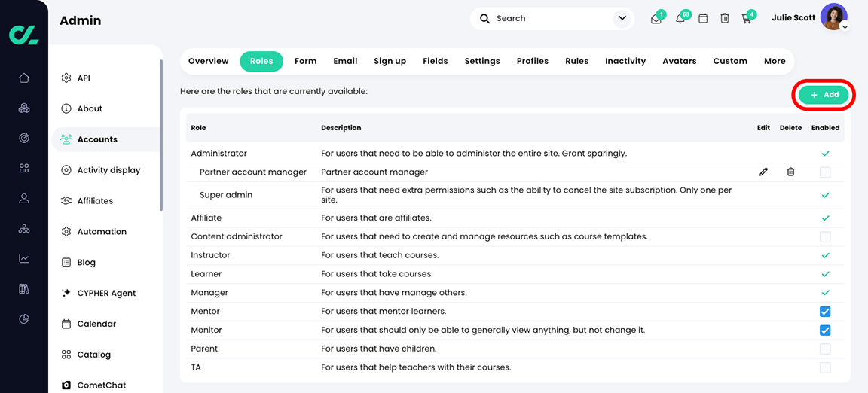868x393 pixels.
Task: Open the More tab dropdown
Action: click(x=775, y=61)
